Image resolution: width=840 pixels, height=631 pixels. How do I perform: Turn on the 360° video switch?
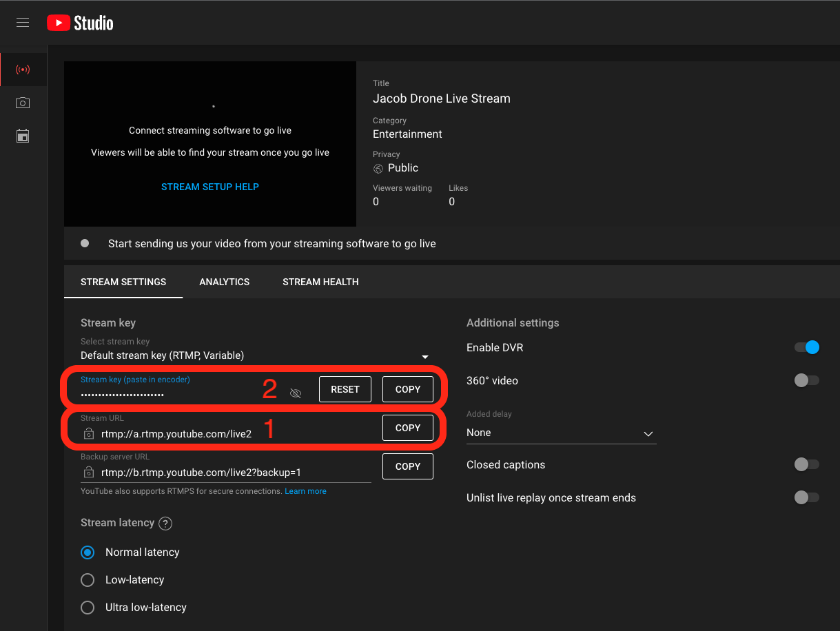807,380
